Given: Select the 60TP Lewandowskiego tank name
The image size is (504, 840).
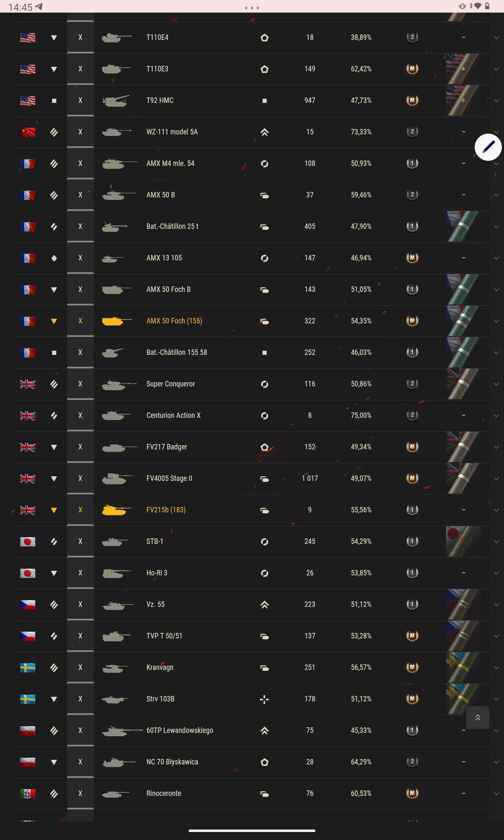Looking at the screenshot, I should pyautogui.click(x=180, y=730).
